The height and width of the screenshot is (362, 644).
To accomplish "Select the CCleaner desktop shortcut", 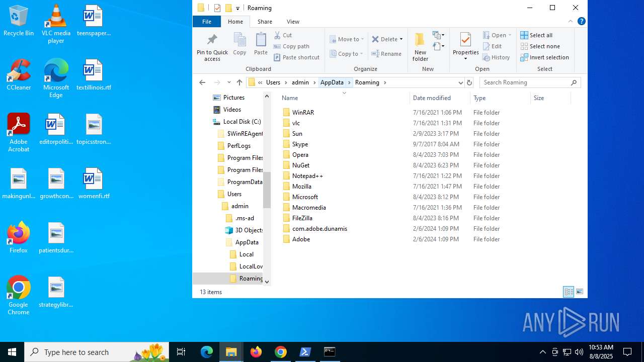I will pyautogui.click(x=19, y=75).
